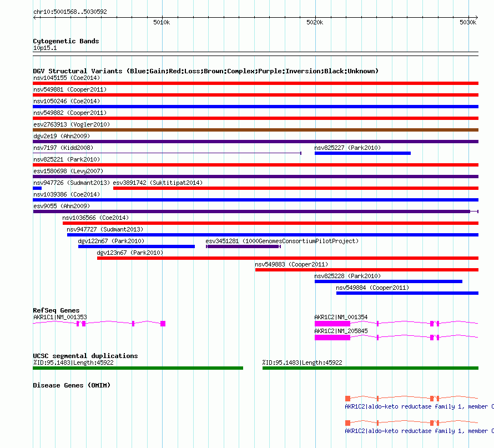The image size is (494, 448).
Task: Open the RefSeq Genes track title
Action: click(56, 310)
